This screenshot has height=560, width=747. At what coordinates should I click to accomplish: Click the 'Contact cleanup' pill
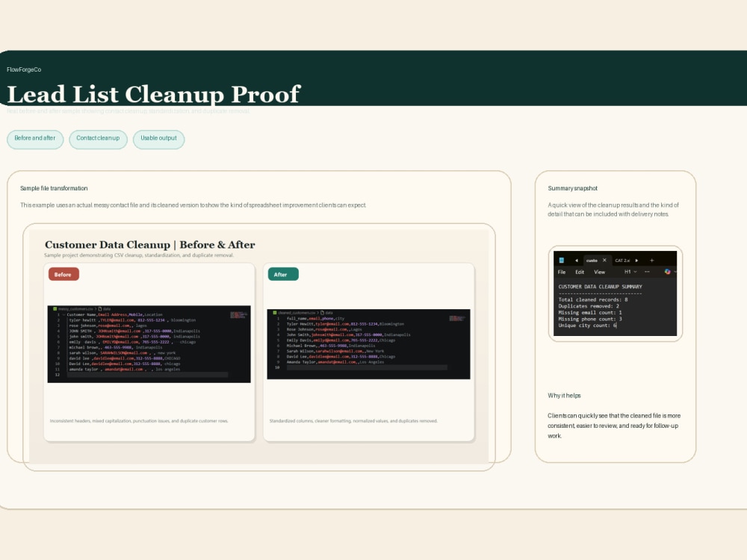98,139
